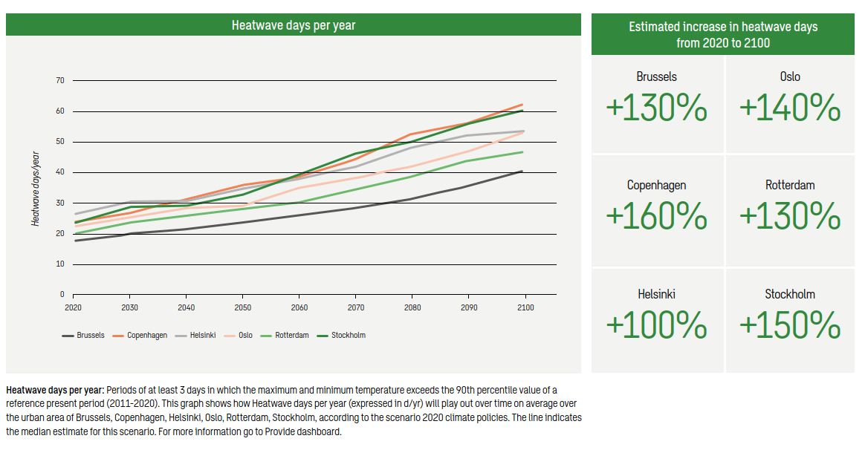
Task: Click the Helsinki +100% value
Action: 656,325
